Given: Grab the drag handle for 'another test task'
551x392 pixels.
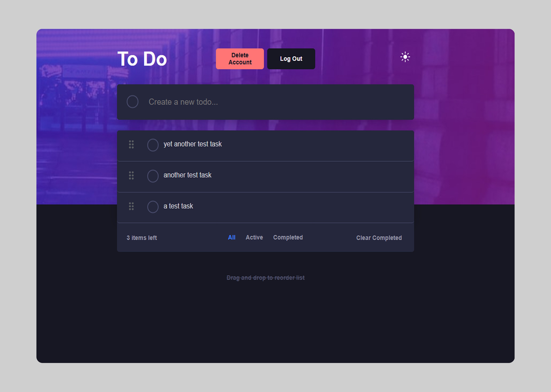Looking at the screenshot, I should [x=131, y=176].
